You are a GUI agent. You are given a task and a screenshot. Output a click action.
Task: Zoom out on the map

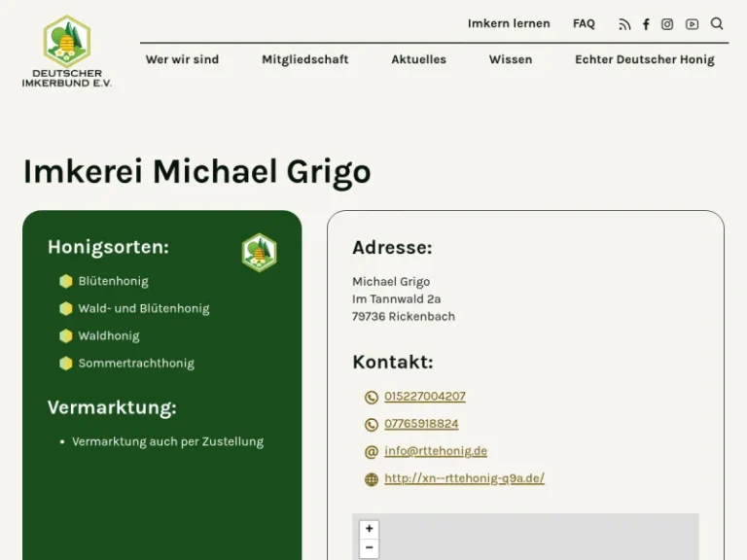pyautogui.click(x=369, y=549)
